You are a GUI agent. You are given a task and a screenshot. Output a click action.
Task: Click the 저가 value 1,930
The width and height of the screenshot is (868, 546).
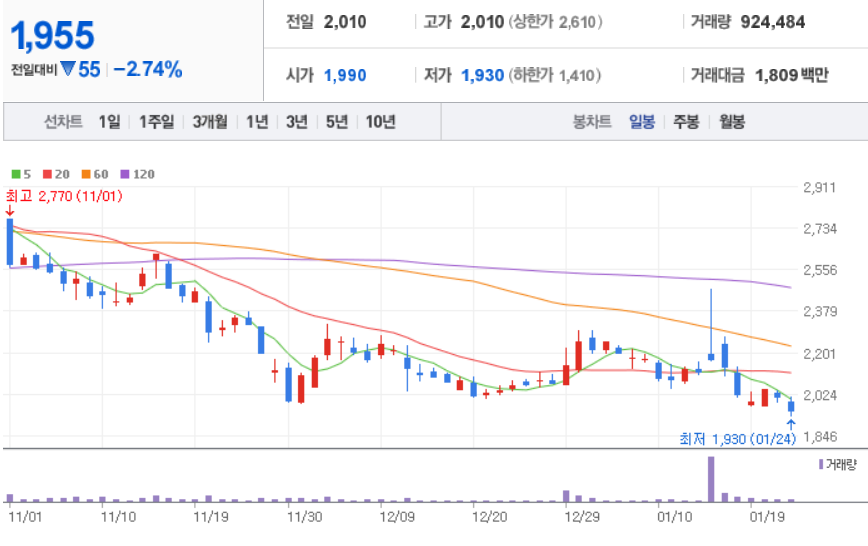point(482,75)
